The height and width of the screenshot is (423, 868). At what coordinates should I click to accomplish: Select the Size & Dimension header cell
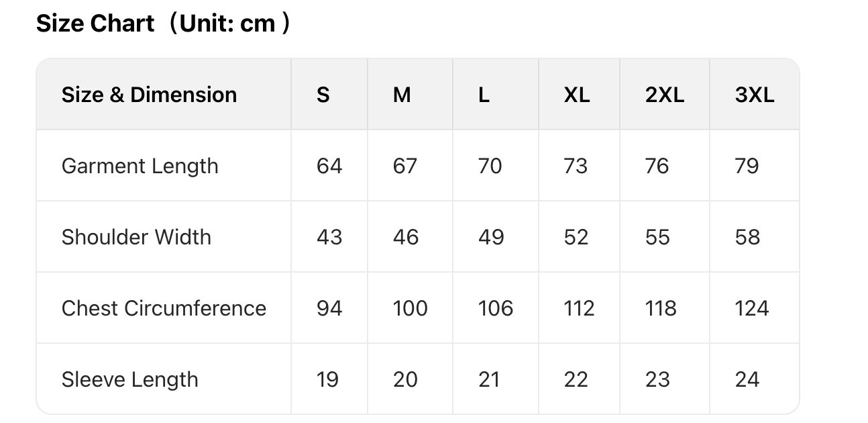point(149,95)
